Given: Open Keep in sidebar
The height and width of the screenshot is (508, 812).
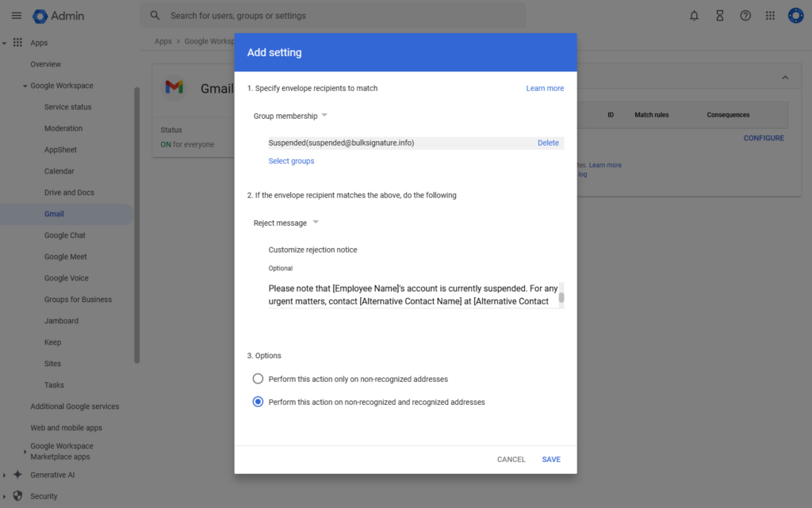Looking at the screenshot, I should point(52,342).
